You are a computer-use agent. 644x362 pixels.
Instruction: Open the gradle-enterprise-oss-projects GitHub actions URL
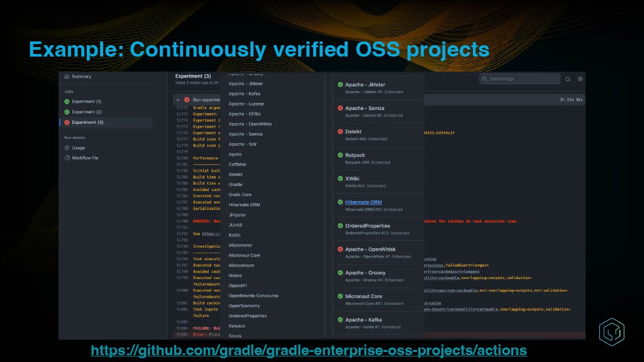(x=308, y=350)
